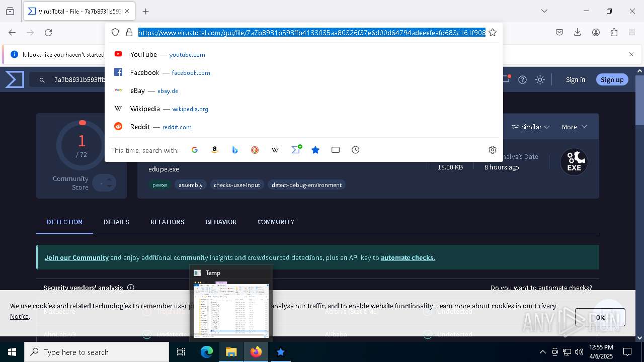644x362 pixels.
Task: Open extensions puzzle icon
Action: [614, 32]
